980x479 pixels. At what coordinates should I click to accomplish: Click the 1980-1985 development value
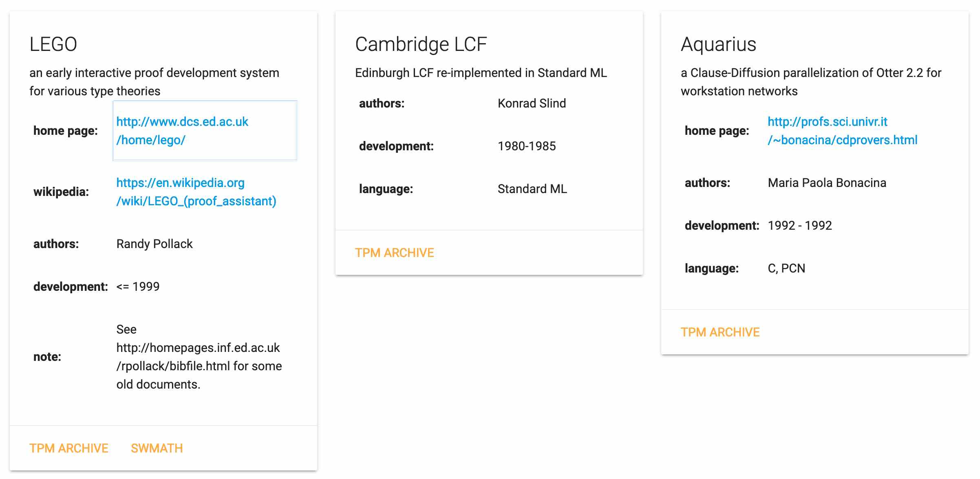527,146
